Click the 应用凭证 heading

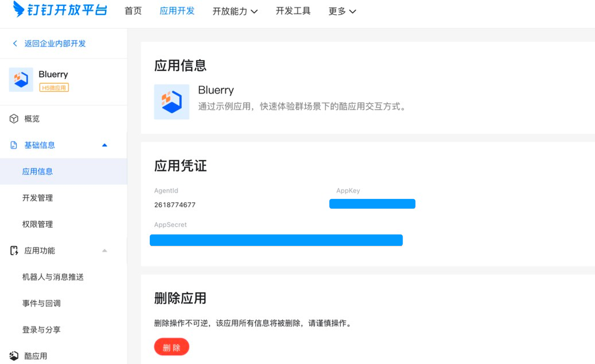pyautogui.click(x=180, y=165)
